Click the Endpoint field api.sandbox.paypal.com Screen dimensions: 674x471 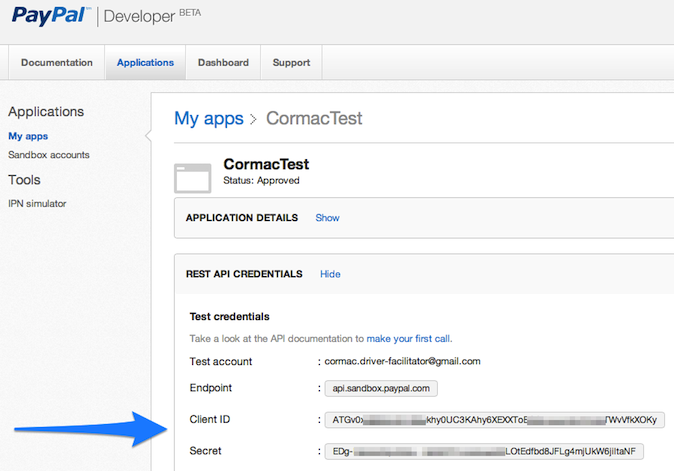click(x=381, y=389)
